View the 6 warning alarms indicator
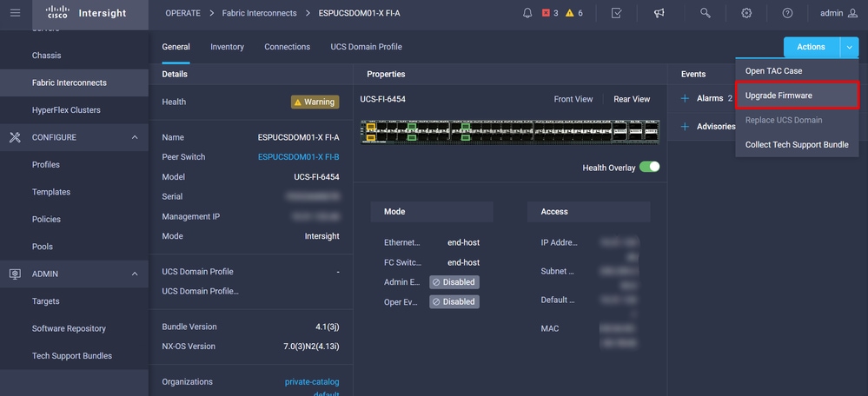The height and width of the screenshot is (396, 868). pyautogui.click(x=573, y=13)
